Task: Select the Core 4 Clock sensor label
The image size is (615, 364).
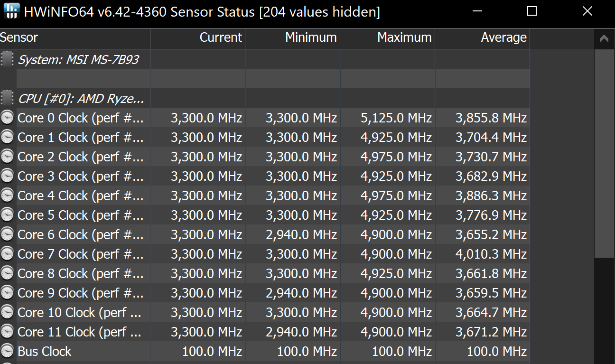Action: point(80,196)
